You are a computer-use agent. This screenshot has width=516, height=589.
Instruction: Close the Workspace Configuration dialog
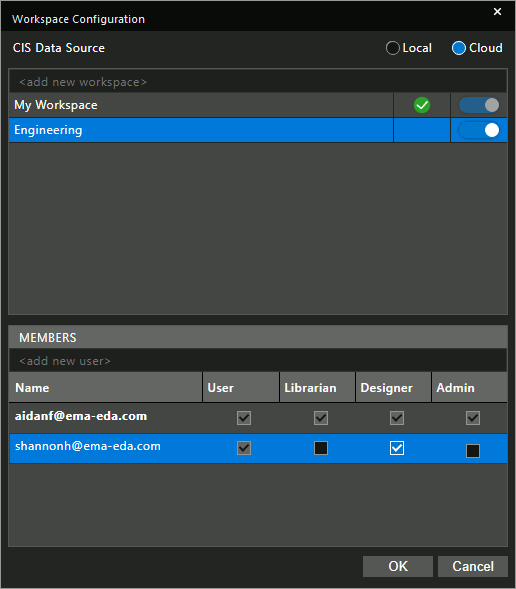click(x=497, y=12)
